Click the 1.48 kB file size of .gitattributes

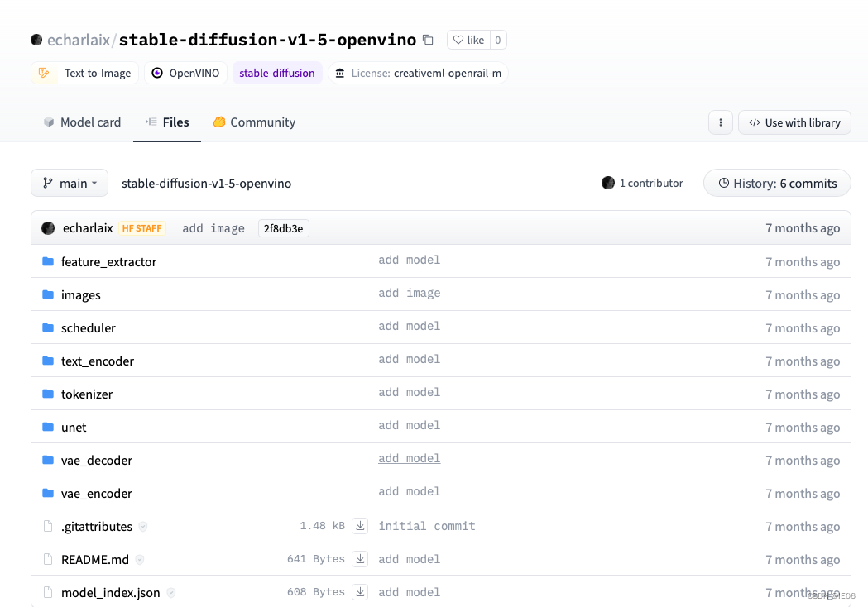(x=322, y=526)
